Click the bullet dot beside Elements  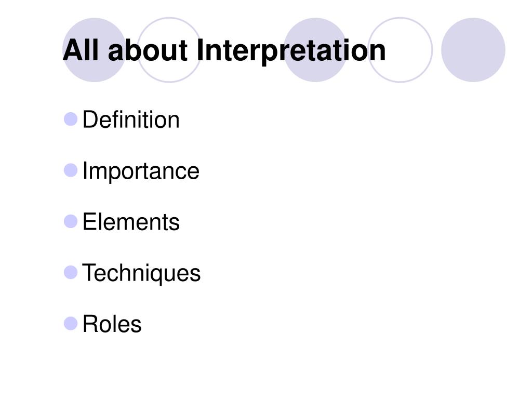[71, 221]
